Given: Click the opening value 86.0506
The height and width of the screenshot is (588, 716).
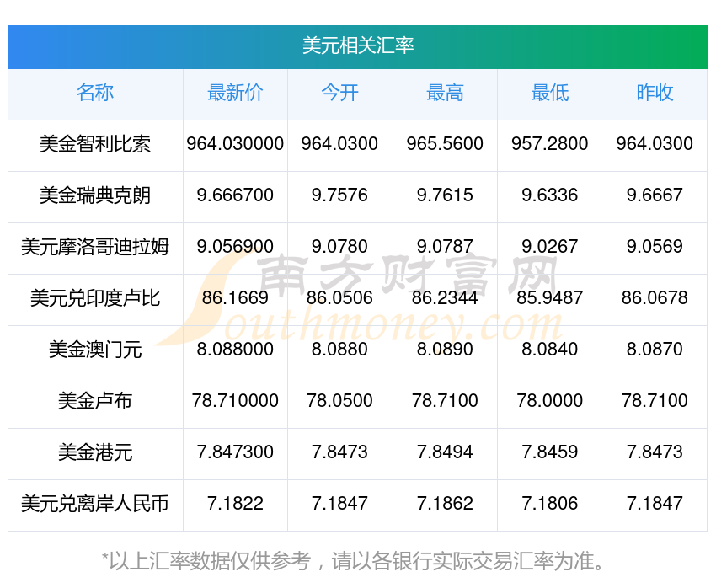Looking at the screenshot, I should point(339,298).
